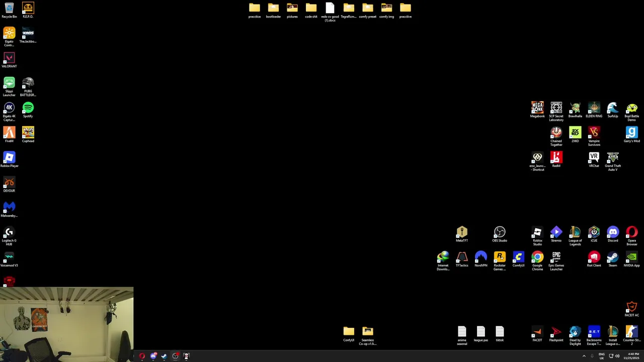Open the volume control in system tray
The height and width of the screenshot is (362, 644).
point(617,356)
